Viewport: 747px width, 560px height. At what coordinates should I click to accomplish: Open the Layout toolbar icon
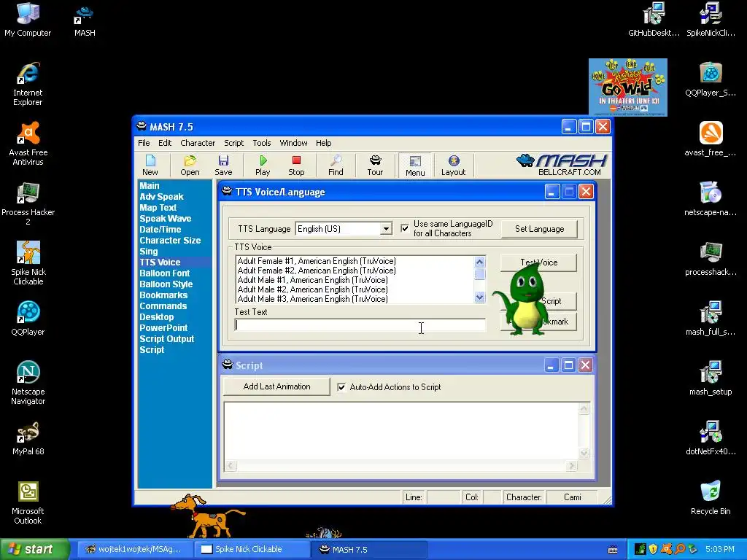point(453,166)
